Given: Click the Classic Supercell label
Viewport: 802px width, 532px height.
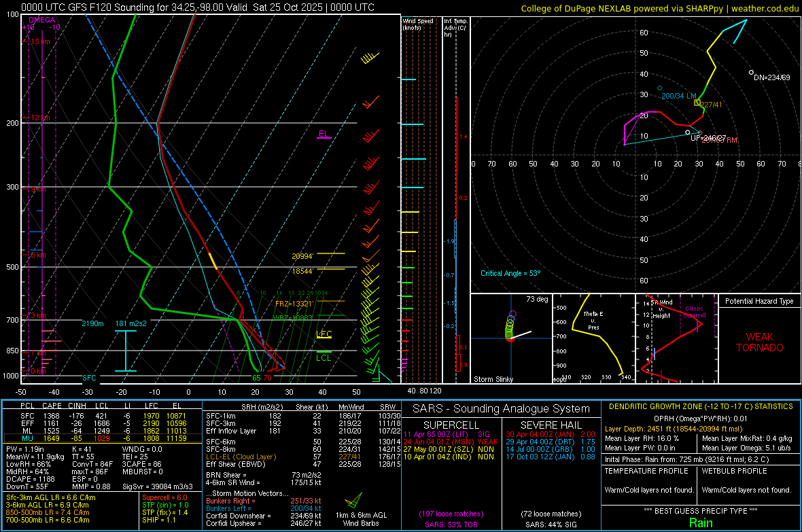Looking at the screenshot, I should (x=695, y=312).
